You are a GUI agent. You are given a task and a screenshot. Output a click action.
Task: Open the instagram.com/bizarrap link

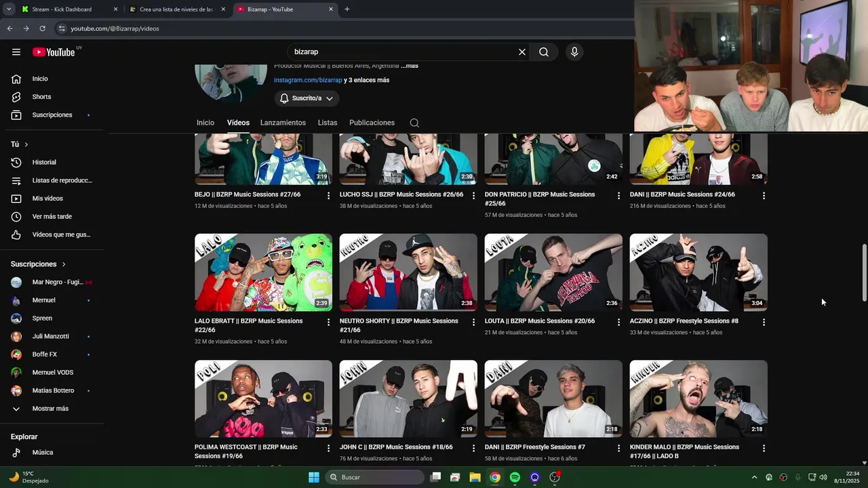[x=308, y=80]
